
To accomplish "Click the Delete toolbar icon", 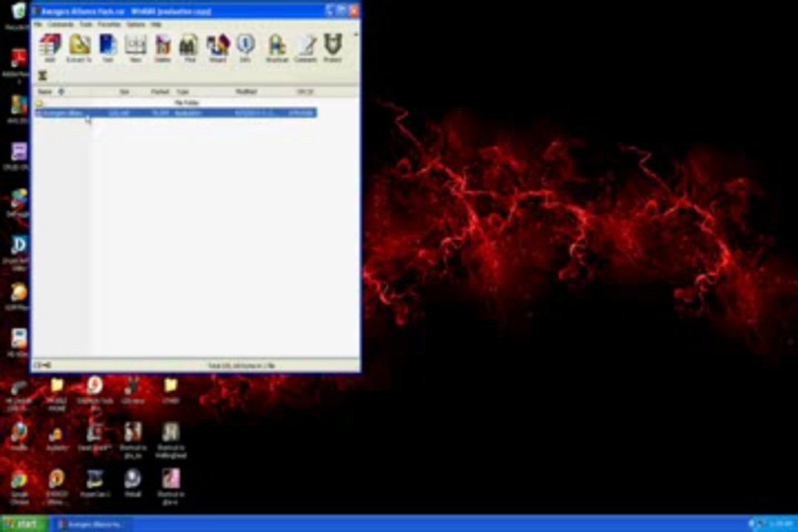I will pos(163,48).
